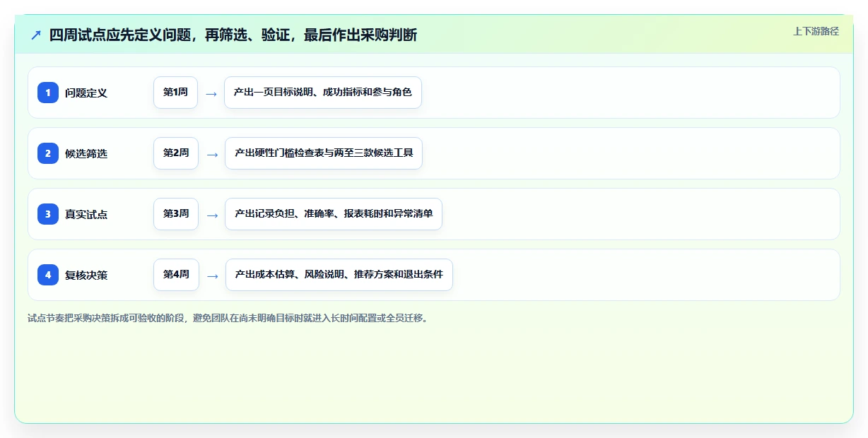Select the 第3周 week chip
The height and width of the screenshot is (438, 868).
point(176,214)
